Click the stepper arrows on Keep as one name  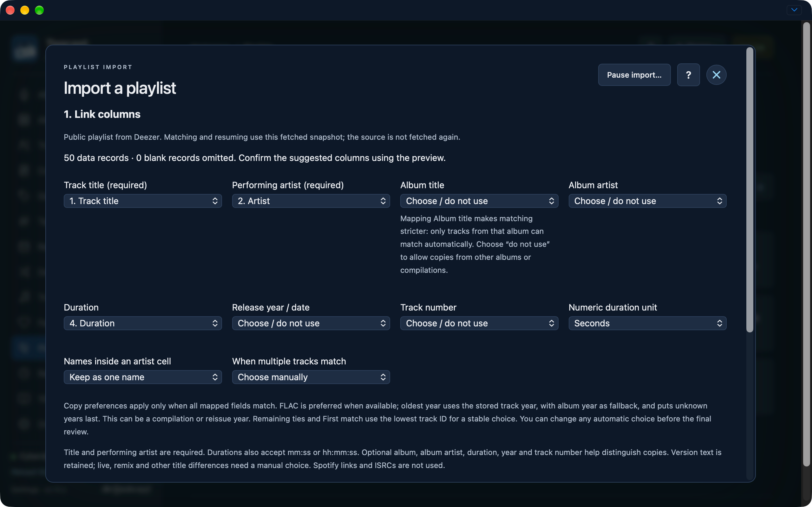(x=215, y=377)
